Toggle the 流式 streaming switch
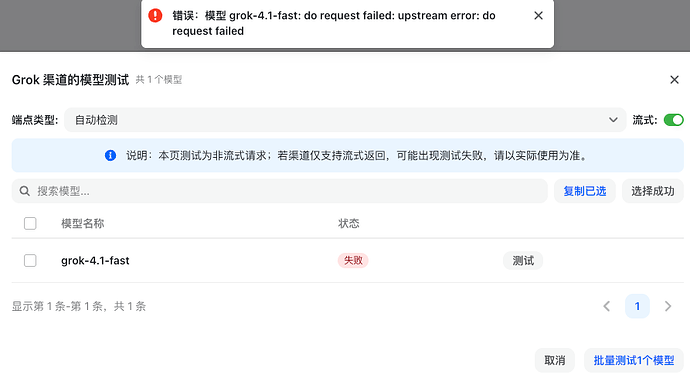690x384 pixels. click(673, 120)
